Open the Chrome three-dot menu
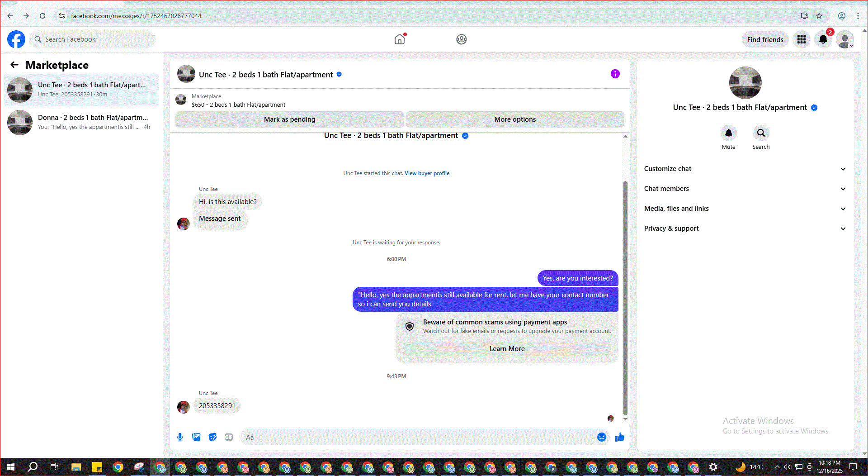The image size is (868, 476). (x=858, y=16)
